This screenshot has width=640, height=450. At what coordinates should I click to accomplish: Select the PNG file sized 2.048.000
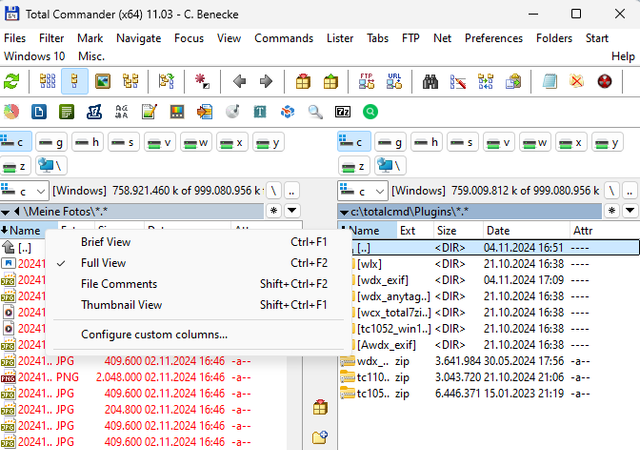tap(143, 377)
